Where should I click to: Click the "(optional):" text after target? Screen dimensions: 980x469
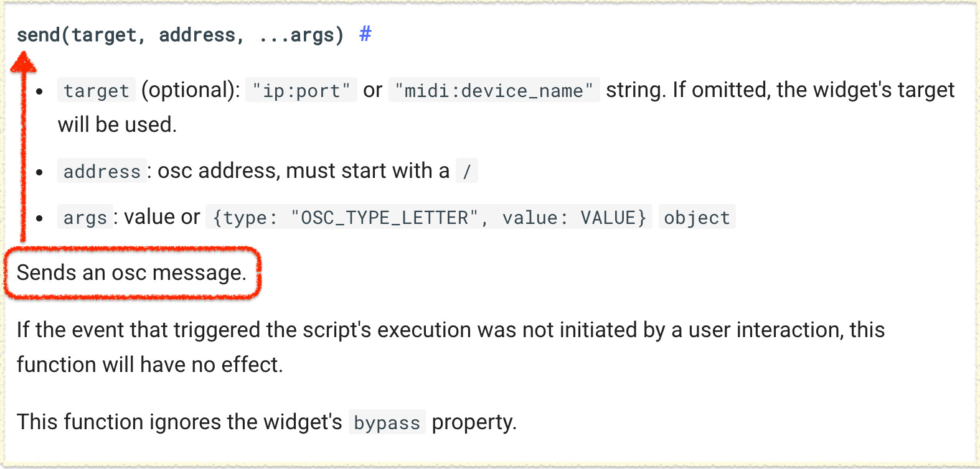191,90
